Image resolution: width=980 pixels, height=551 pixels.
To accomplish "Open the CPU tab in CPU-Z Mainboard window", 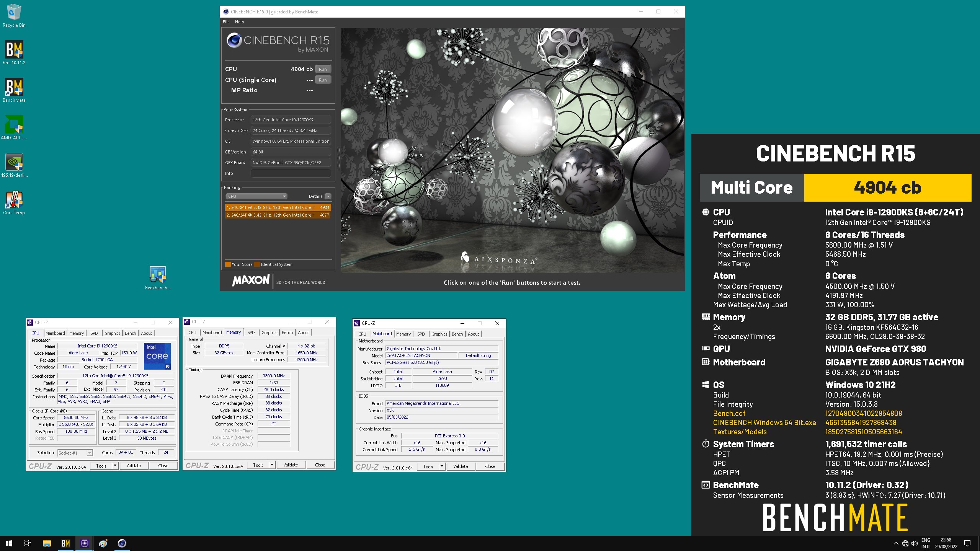I will point(362,334).
